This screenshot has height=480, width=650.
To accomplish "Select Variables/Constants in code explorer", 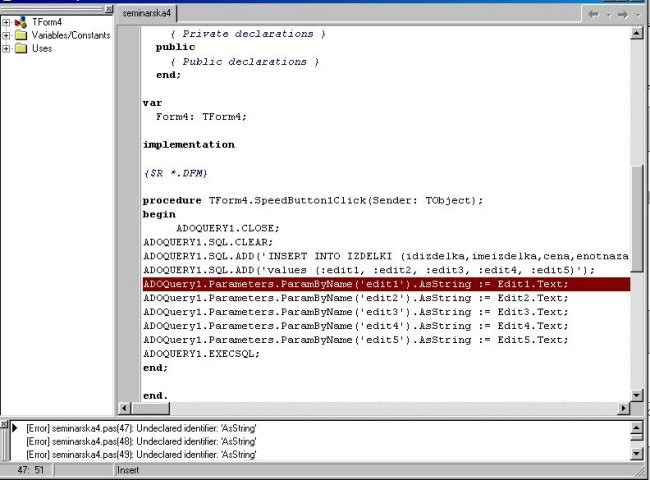I will (x=71, y=35).
